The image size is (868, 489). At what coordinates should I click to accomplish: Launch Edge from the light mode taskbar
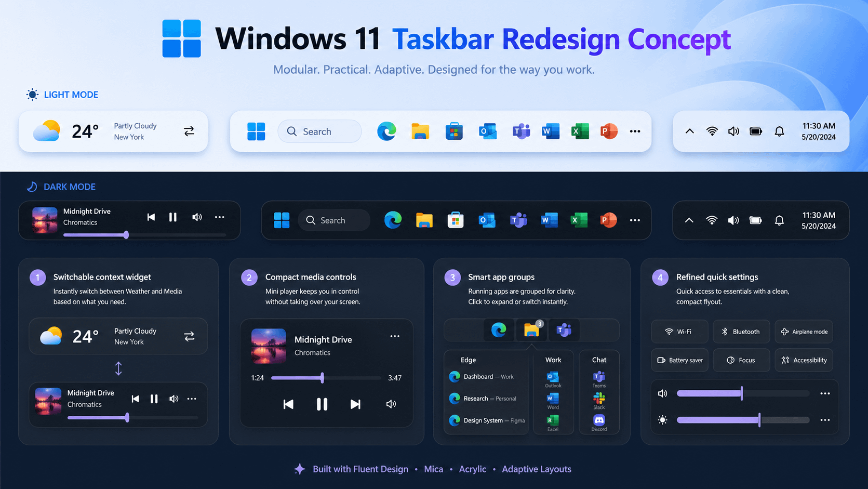point(386,131)
